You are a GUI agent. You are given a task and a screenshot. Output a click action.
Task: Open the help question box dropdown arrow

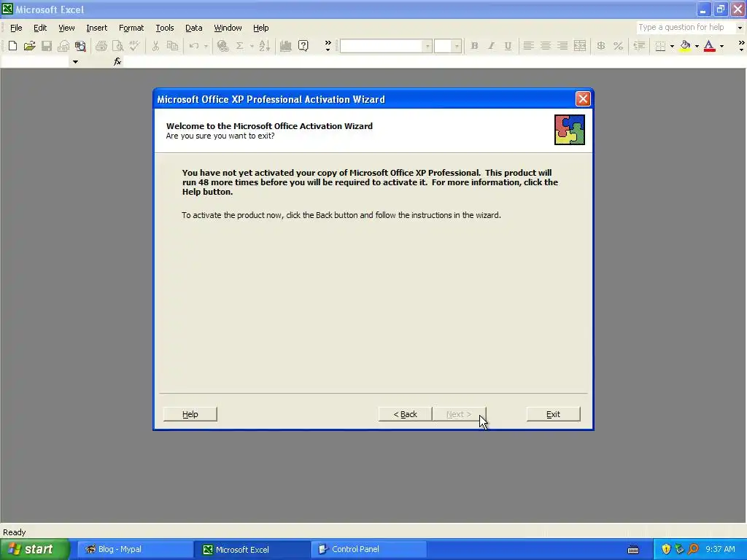(x=740, y=28)
